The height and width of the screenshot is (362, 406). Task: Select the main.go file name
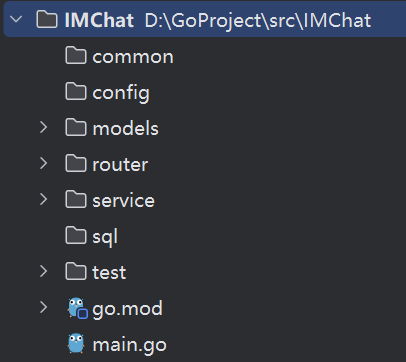coord(130,345)
